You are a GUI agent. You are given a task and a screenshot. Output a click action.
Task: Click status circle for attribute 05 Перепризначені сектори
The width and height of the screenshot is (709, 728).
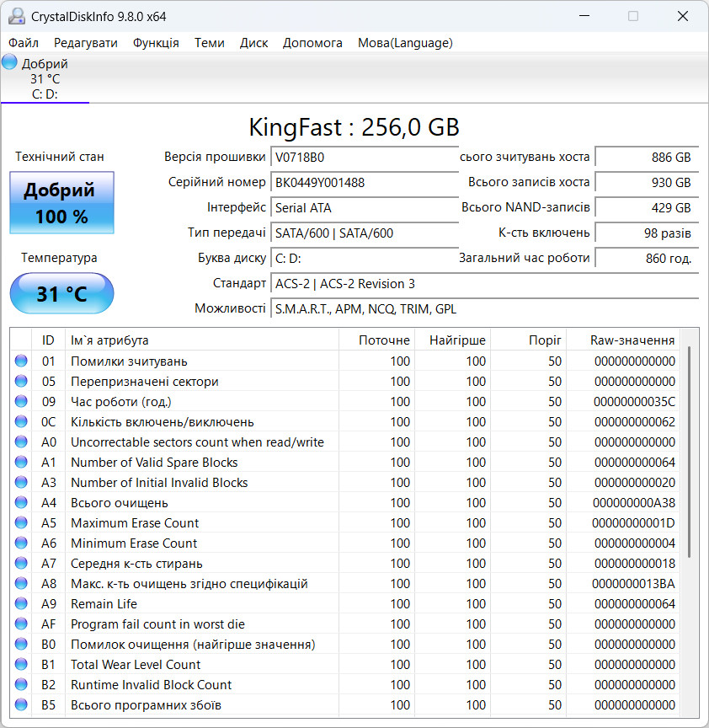pos(21,381)
